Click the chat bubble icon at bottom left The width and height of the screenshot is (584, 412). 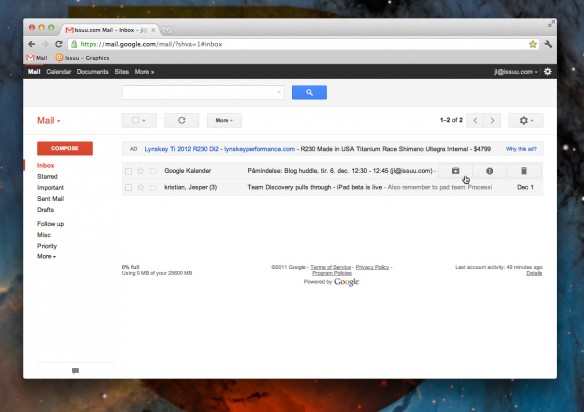[x=75, y=371]
